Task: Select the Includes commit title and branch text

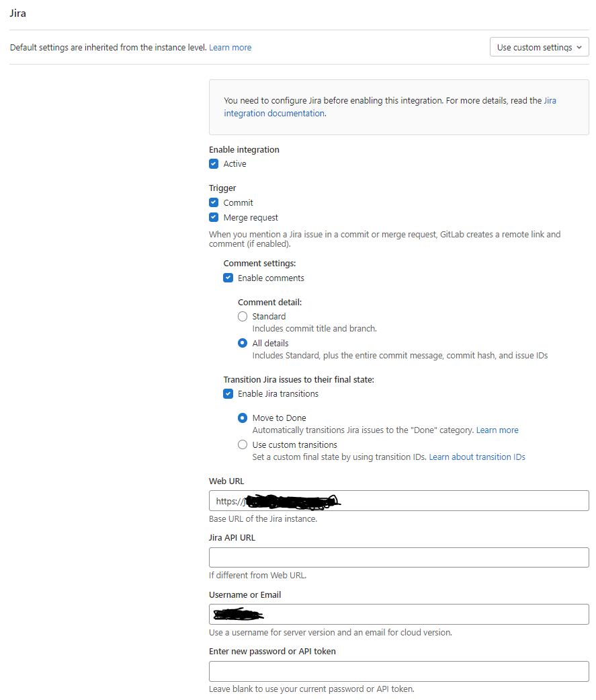Action: coord(314,329)
